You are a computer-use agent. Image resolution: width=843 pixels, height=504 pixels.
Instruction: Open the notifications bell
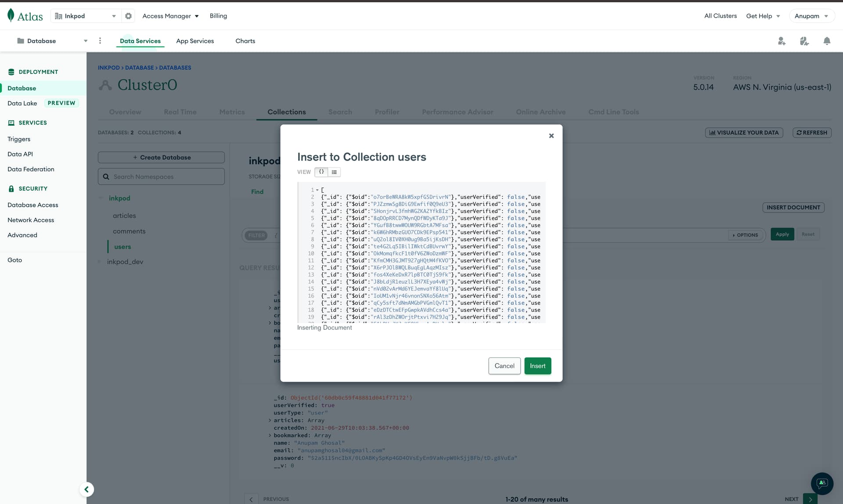point(827,41)
